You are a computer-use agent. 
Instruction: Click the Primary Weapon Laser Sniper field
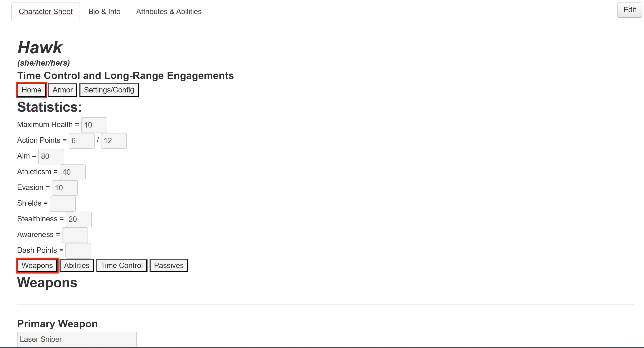coord(77,339)
